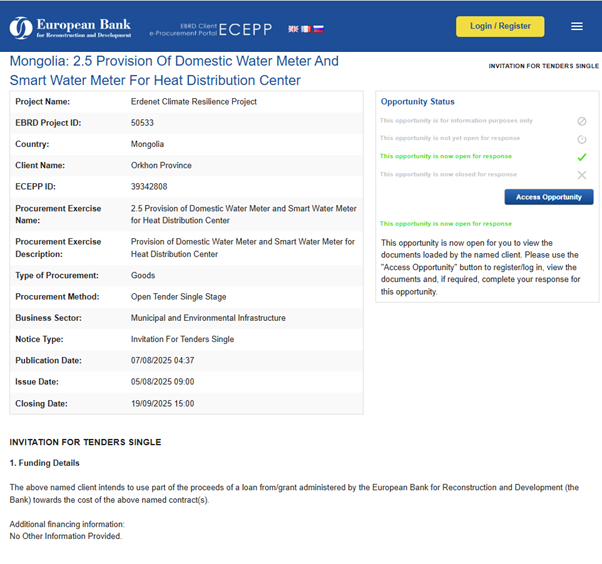Click the 'Procurement Exercise Description:' label
The width and height of the screenshot is (602, 564).
pyautogui.click(x=58, y=248)
